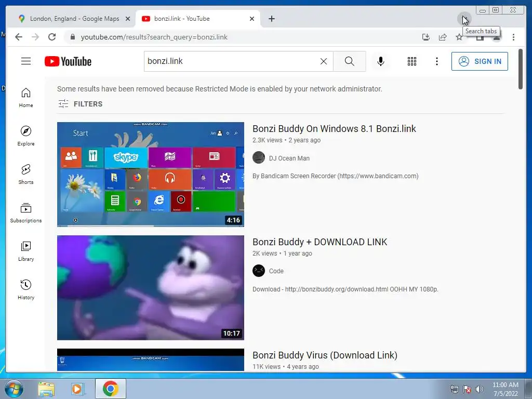Open Bonzi Buddy On Windows 8.1 video title
The image size is (532, 399).
pos(334,129)
